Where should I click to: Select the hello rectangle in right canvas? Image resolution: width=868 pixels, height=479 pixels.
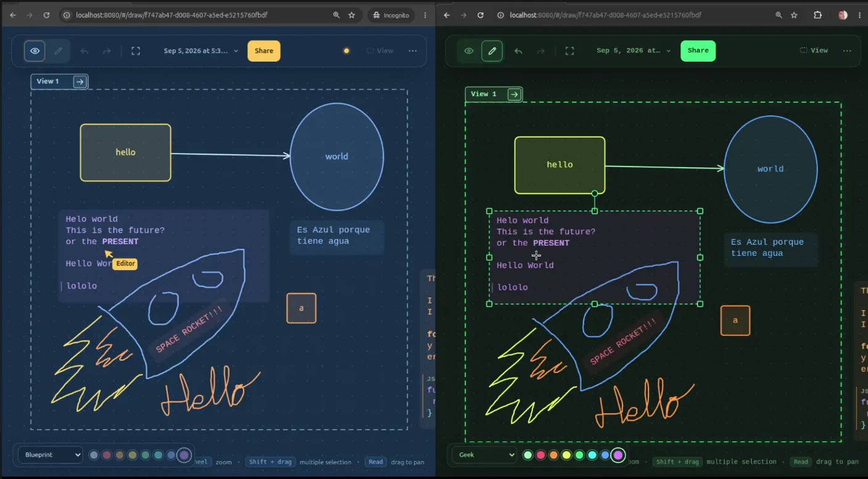click(x=560, y=165)
